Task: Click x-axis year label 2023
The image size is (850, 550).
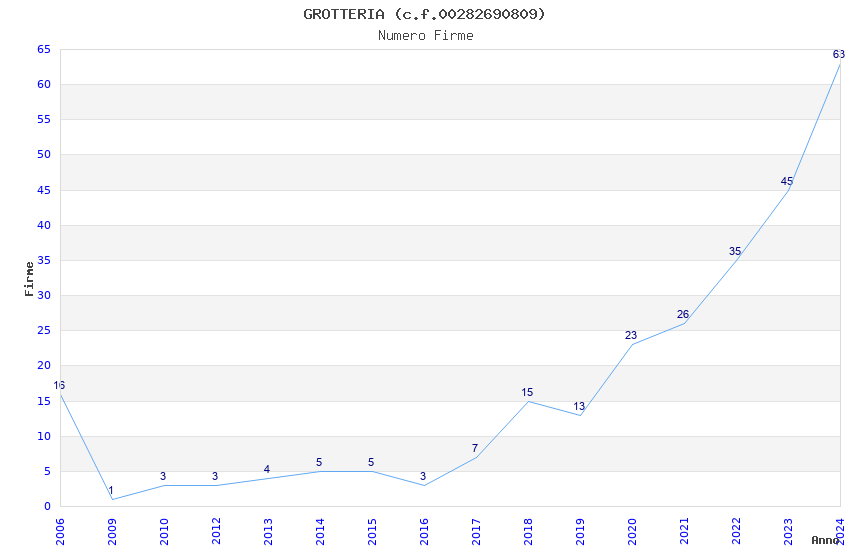Action: (x=788, y=531)
